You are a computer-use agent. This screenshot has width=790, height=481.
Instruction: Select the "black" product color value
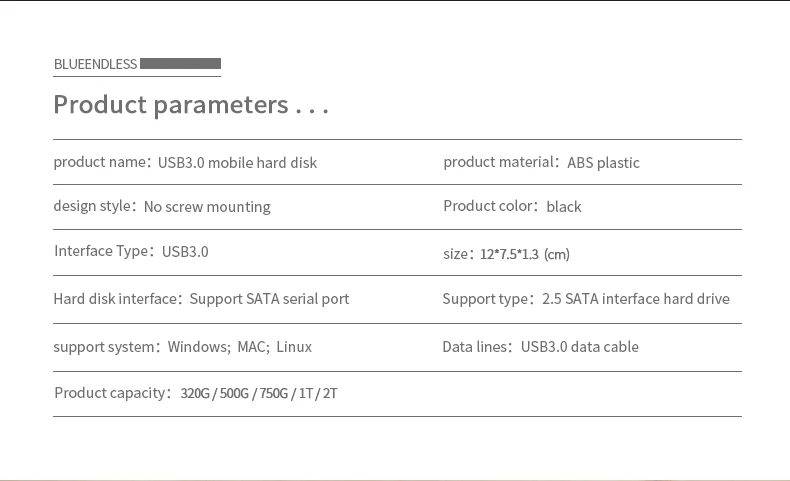(564, 207)
